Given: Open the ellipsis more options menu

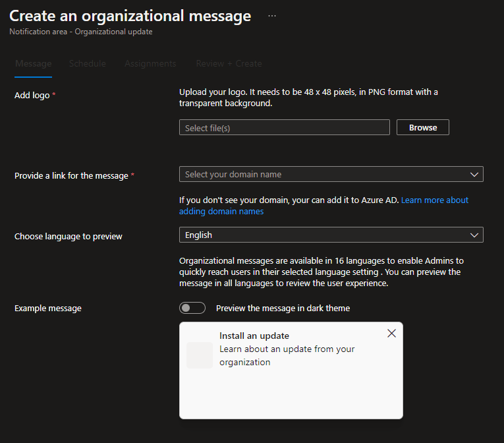Looking at the screenshot, I should click(x=272, y=16).
